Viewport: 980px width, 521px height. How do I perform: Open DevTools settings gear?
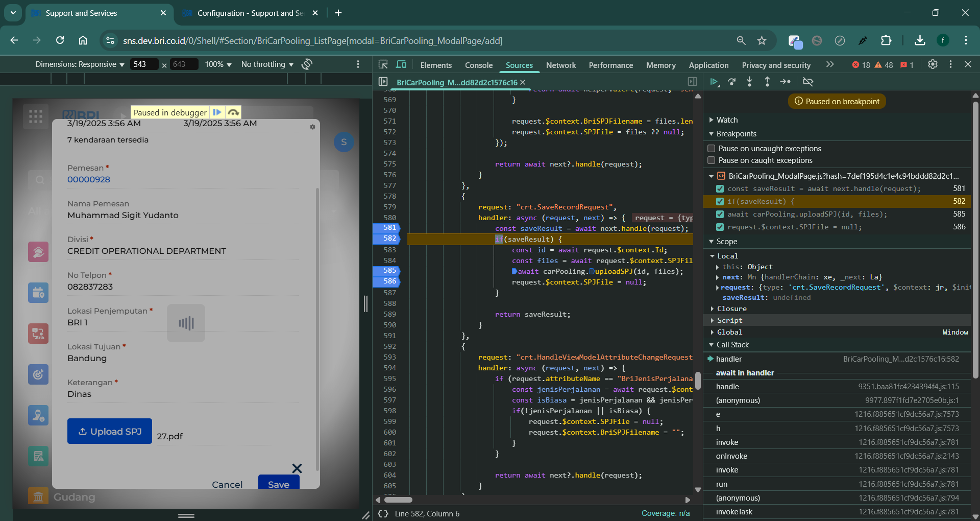(x=933, y=64)
